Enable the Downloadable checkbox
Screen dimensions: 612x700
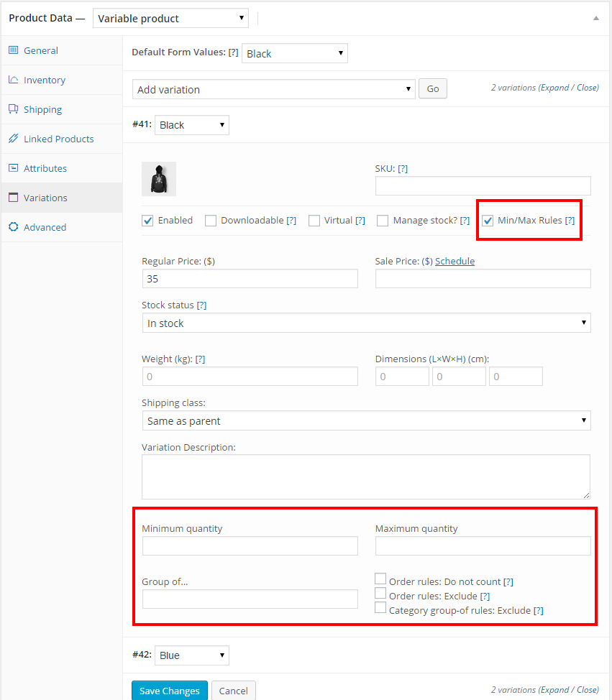pyautogui.click(x=211, y=221)
